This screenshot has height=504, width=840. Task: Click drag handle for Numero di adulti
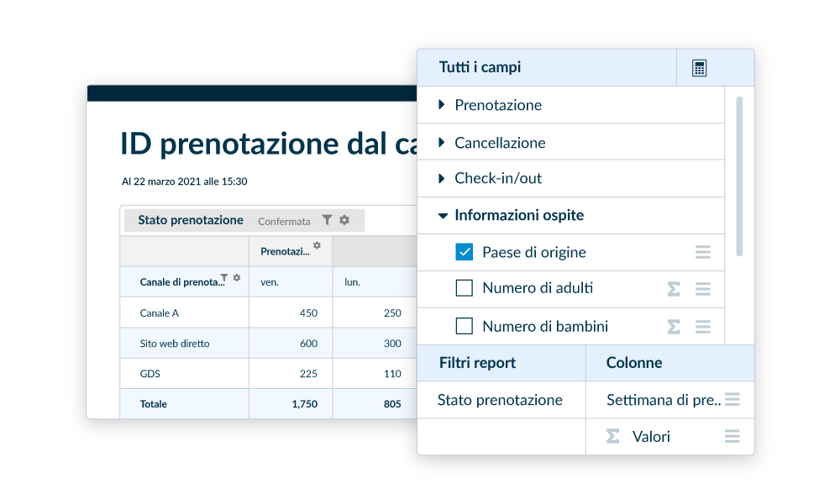click(703, 289)
